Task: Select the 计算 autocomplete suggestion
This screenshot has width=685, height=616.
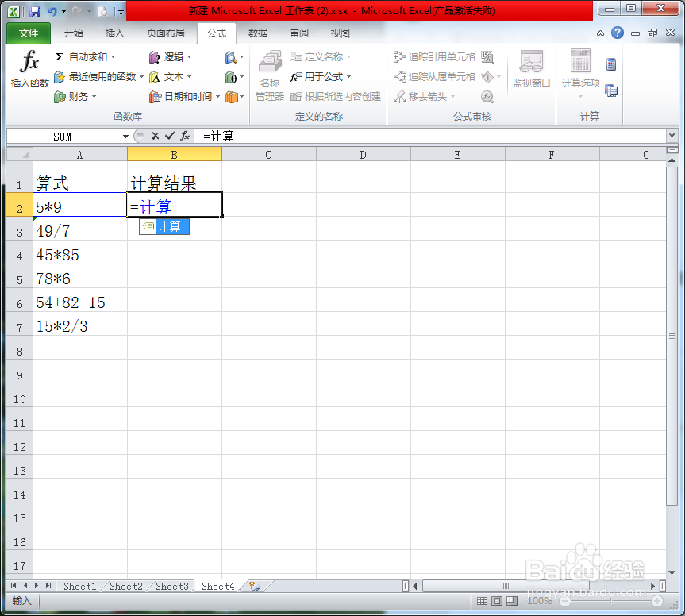Action: (164, 227)
